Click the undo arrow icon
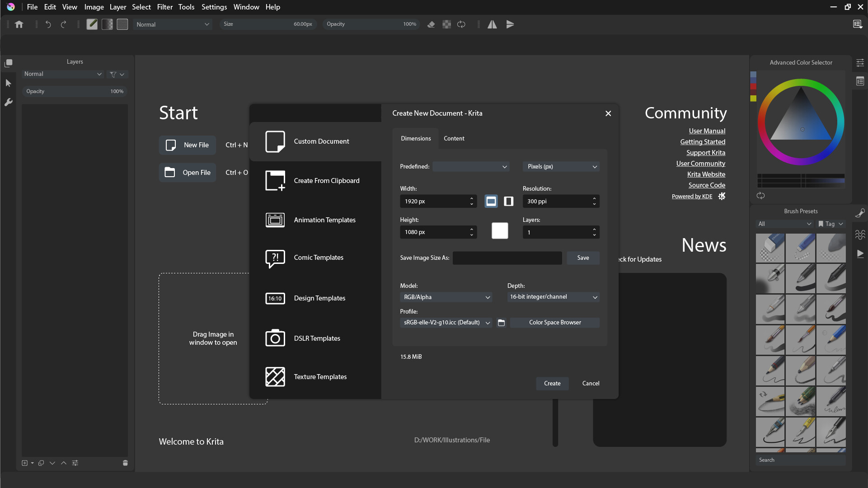The width and height of the screenshot is (868, 488). click(x=48, y=24)
